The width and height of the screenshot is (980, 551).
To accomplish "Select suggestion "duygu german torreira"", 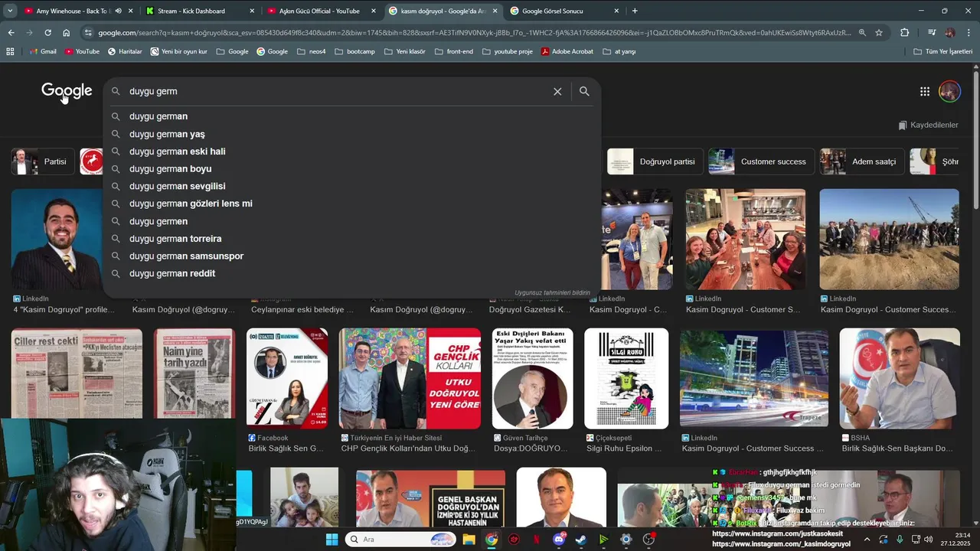I will (x=352, y=239).
